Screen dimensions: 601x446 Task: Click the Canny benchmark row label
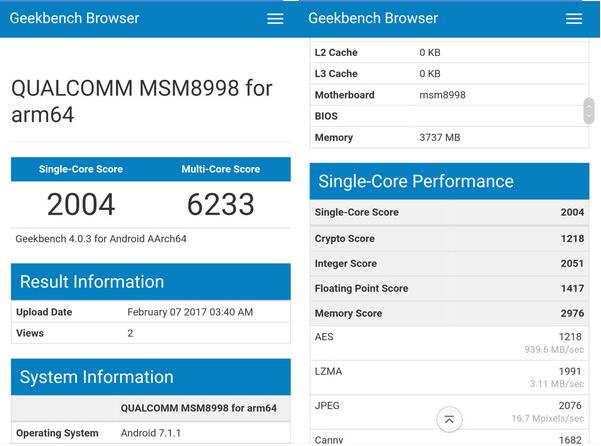click(329, 440)
